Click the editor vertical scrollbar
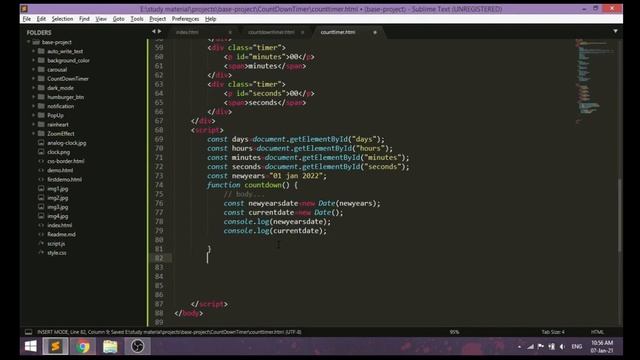Image resolution: width=640 pixels, height=360 pixels. [x=620, y=216]
